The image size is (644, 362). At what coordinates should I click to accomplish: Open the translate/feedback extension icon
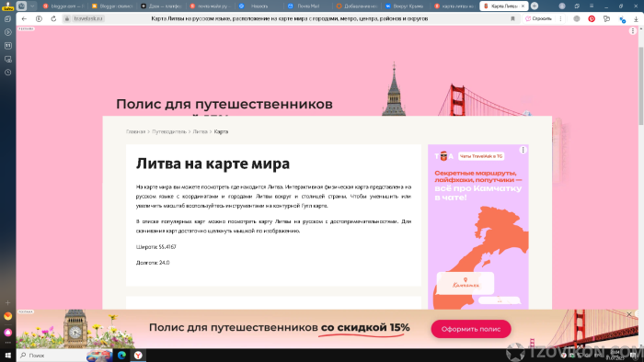pyautogui.click(x=606, y=19)
